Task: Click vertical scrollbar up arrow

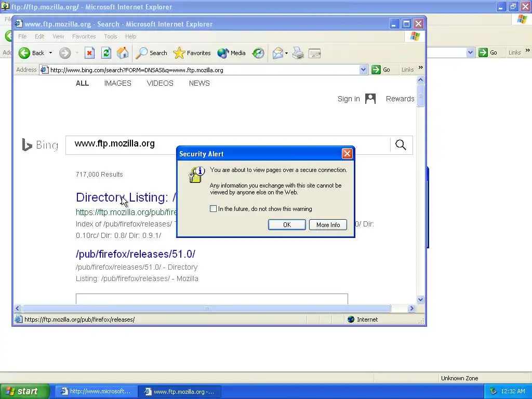Action: pos(420,79)
